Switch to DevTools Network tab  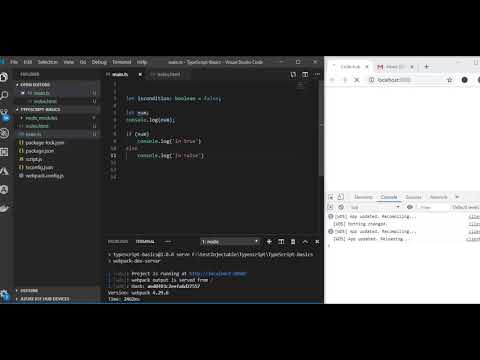tap(438, 197)
